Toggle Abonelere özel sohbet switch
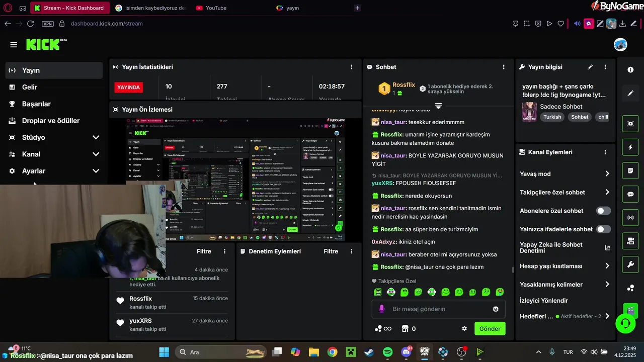The height and width of the screenshot is (362, 644). (603, 211)
